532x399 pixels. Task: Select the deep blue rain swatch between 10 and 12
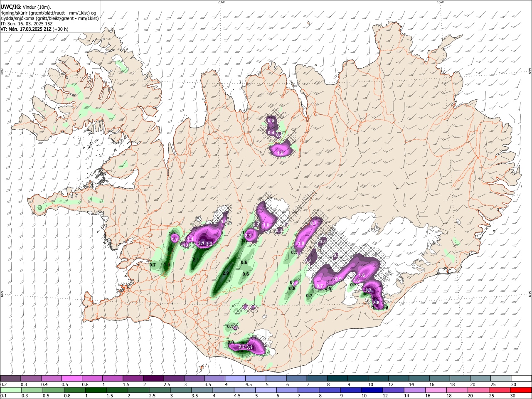pyautogui.click(x=372, y=390)
